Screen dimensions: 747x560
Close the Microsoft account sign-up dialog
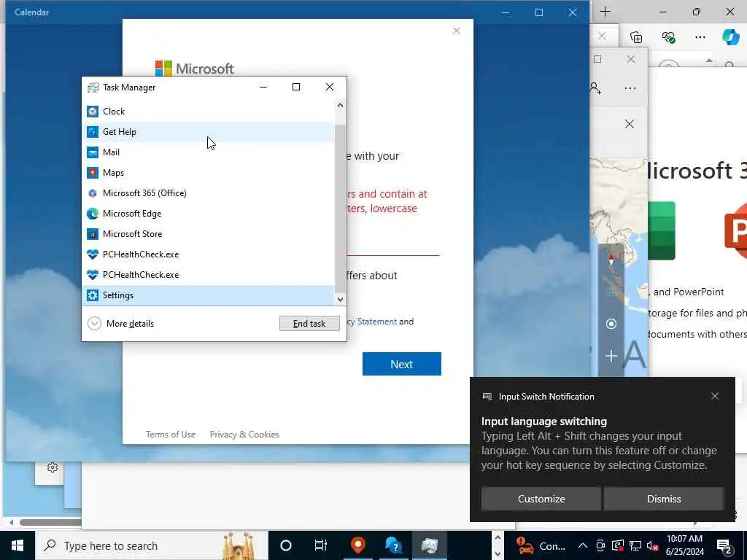(x=457, y=31)
